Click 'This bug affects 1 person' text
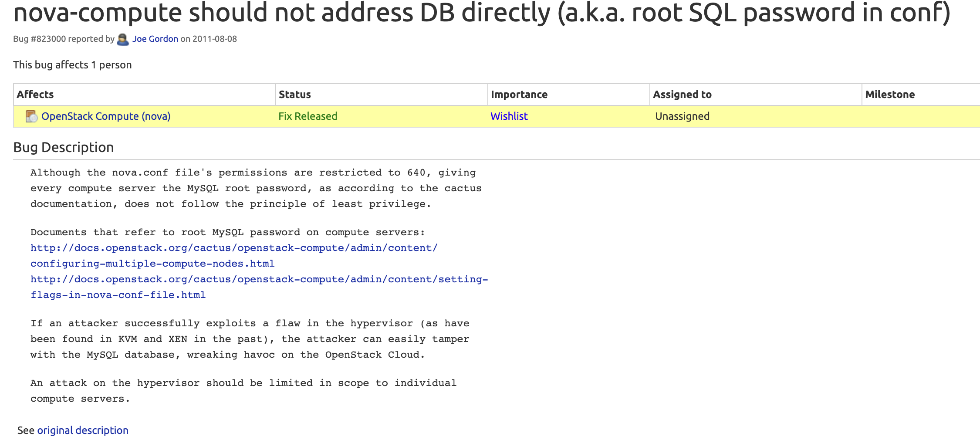This screenshot has width=980, height=447. click(x=72, y=65)
